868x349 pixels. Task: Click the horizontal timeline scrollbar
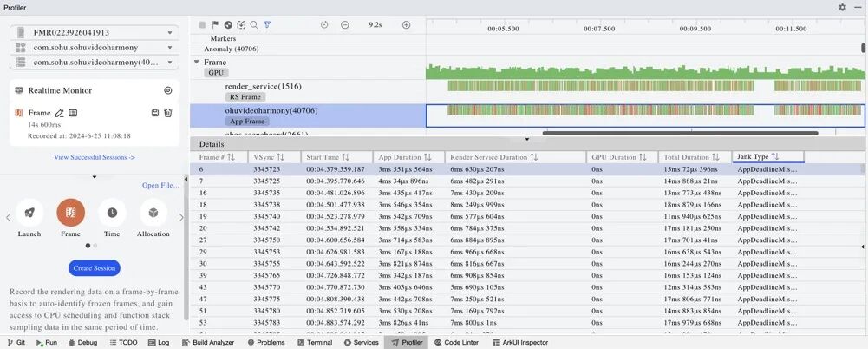(681, 133)
